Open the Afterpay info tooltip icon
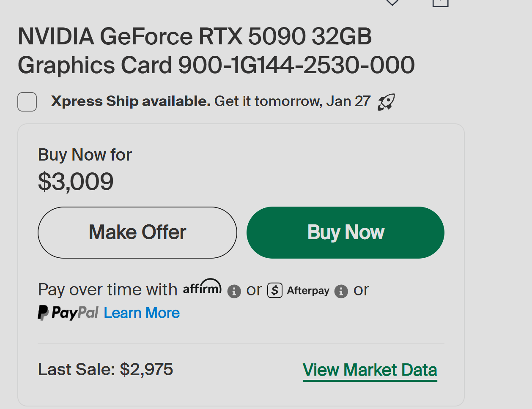The height and width of the screenshot is (409, 532). tap(341, 291)
